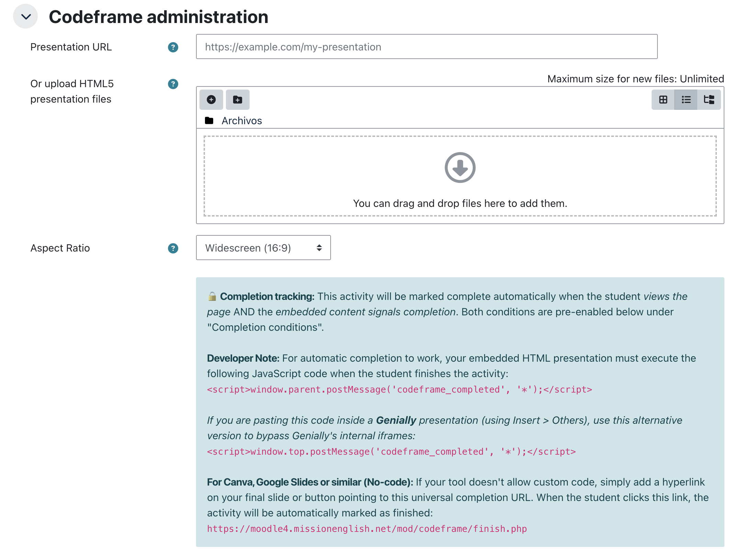Collapse the Codeframe administration section

pyautogui.click(x=25, y=16)
